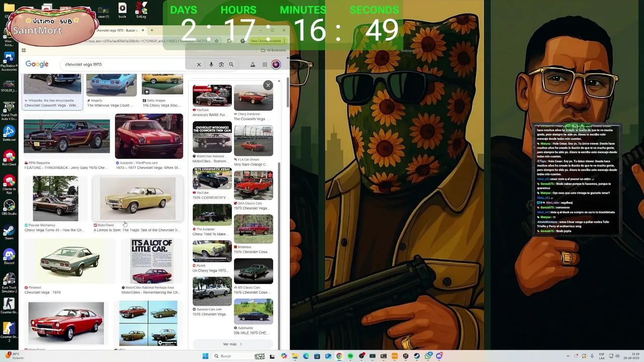Image resolution: width=644 pixels, height=362 pixels.
Task: Open the Windows Start menu
Action: coord(205,356)
